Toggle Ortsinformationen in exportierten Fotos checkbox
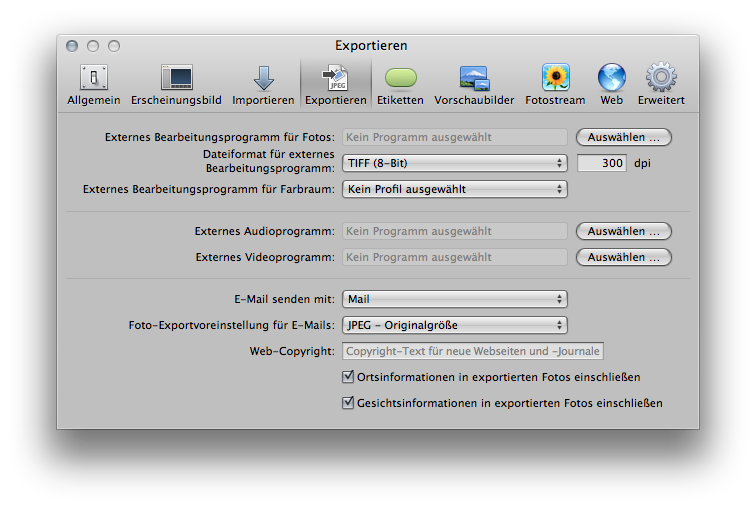The image size is (756, 508). point(348,377)
